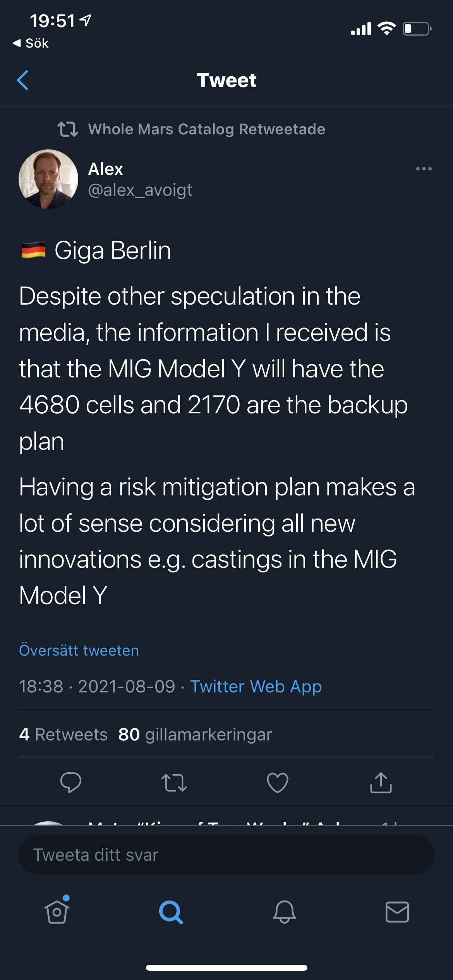The height and width of the screenshot is (980, 453).
Task: View the 80 gillamarkeringar likes list
Action: (195, 734)
